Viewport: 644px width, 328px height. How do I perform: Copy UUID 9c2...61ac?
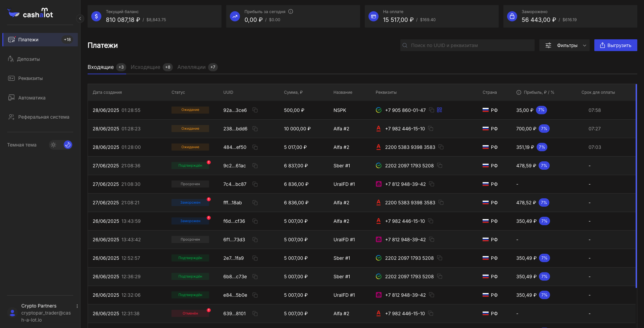coord(255,166)
